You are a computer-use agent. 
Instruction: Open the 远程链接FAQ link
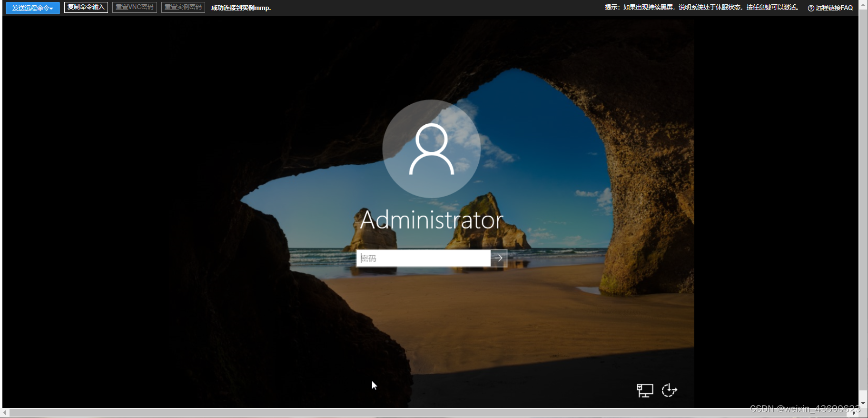pyautogui.click(x=830, y=8)
